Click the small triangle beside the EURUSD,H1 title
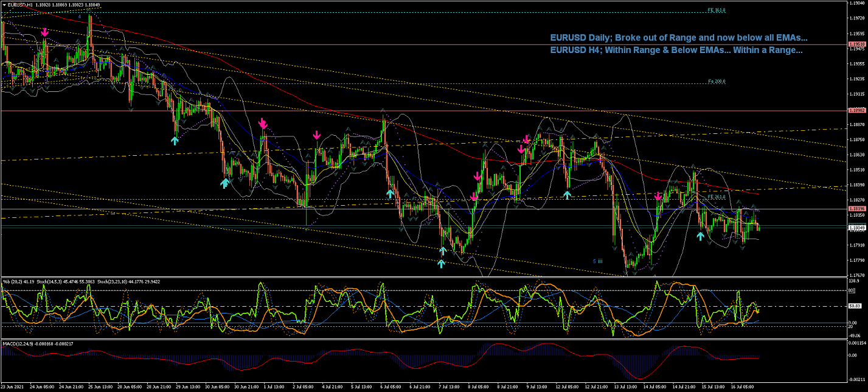The height and width of the screenshot is (392, 868). 4,5
